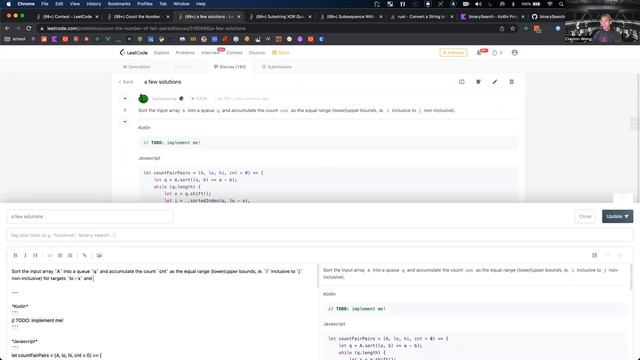Screen dimensions: 640x360
Task: Open Explore in LeetCode navigation
Action: click(x=162, y=53)
